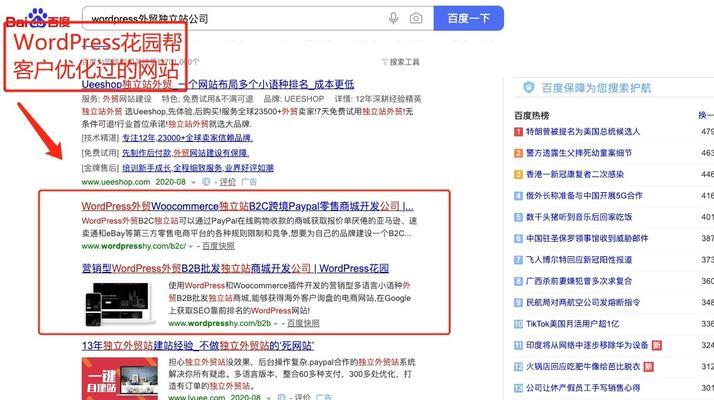Click rank badge 11 in 百度热榜
The width and height of the screenshot is (714, 400).
click(x=518, y=345)
